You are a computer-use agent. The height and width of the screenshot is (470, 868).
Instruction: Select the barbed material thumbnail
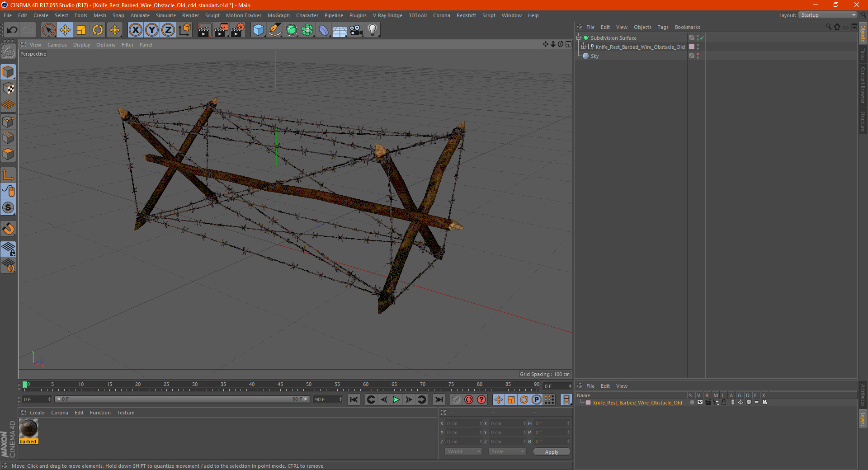click(28, 428)
